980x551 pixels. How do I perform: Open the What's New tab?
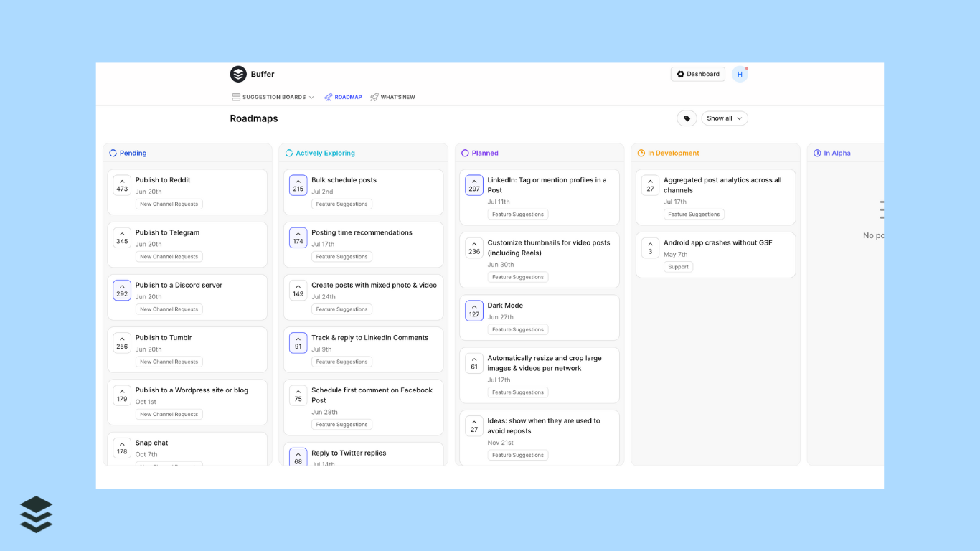click(x=392, y=97)
